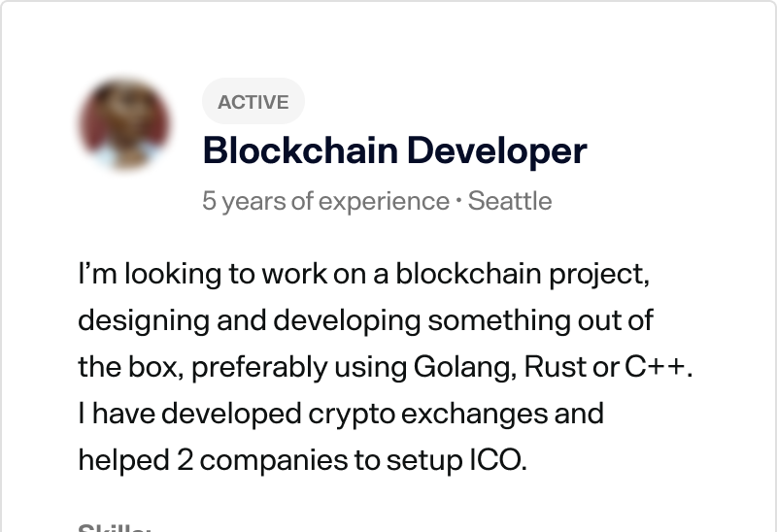Click the '5 years of experience' text
This screenshot has height=532, width=777.
point(324,201)
